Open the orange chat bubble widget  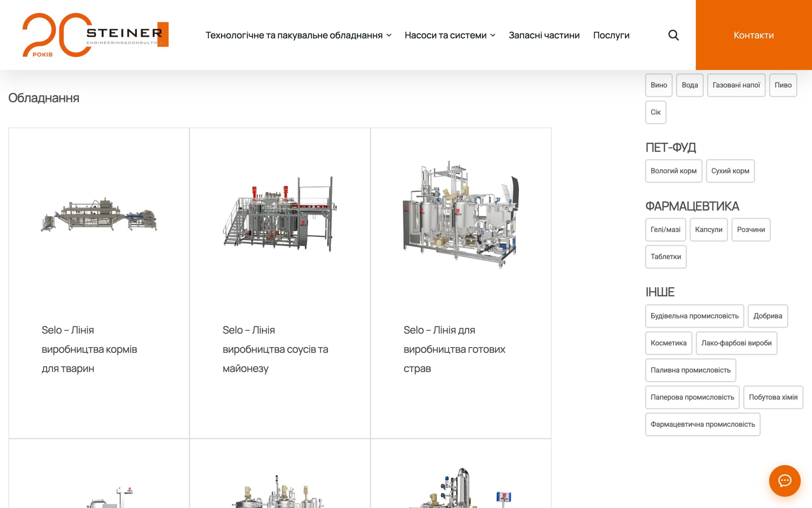784,480
